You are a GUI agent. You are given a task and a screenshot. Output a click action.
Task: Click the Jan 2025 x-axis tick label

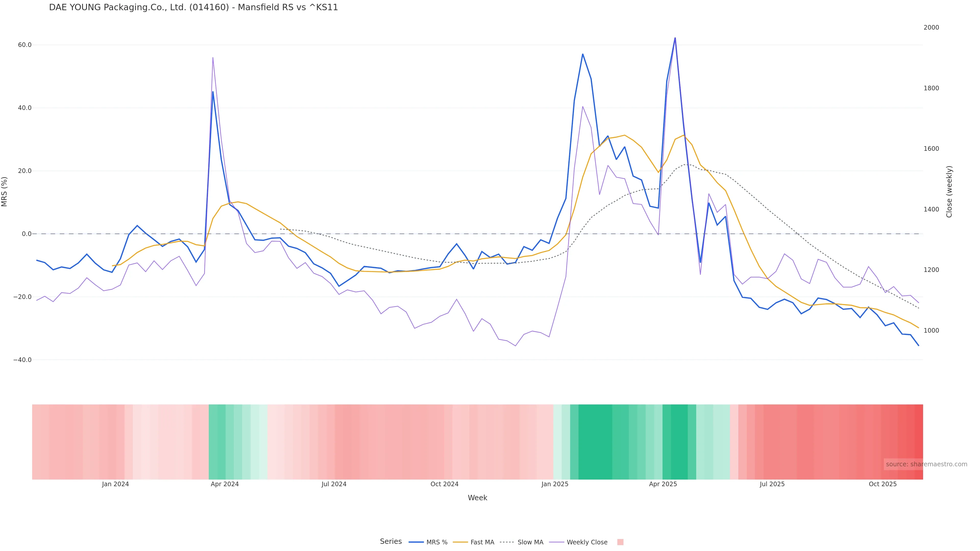point(555,484)
